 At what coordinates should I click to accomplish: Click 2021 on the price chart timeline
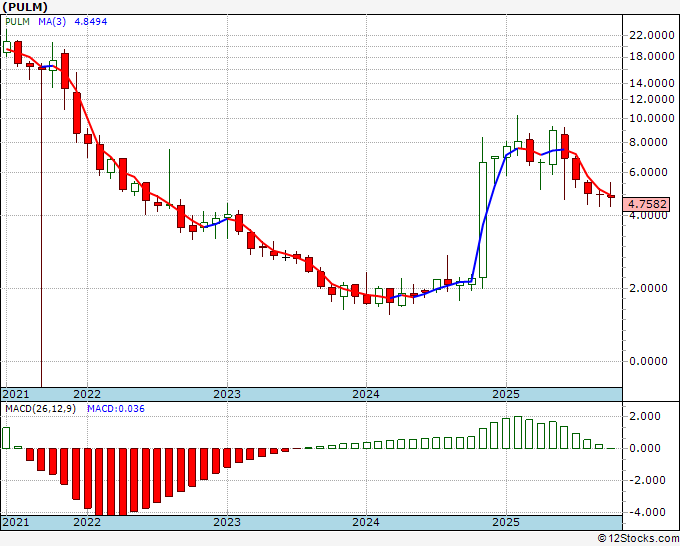point(16,394)
